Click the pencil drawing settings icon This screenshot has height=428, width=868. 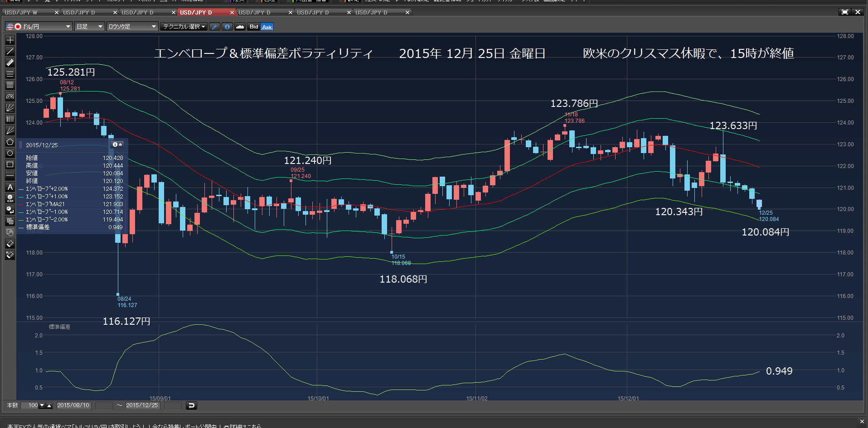pos(215,27)
